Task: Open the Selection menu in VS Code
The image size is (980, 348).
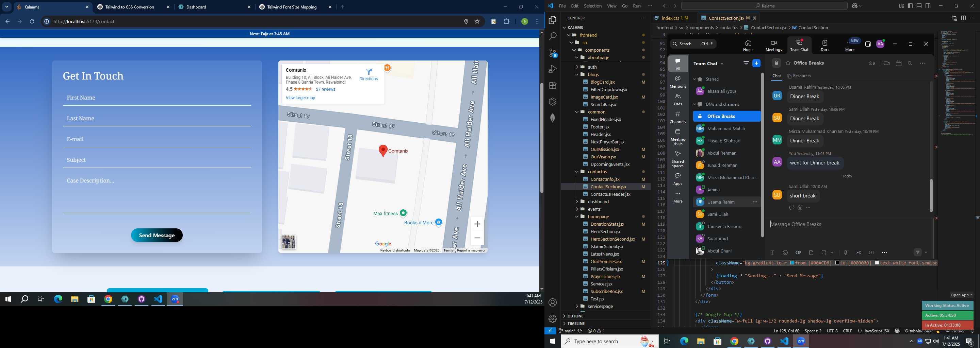Action: coord(593,6)
